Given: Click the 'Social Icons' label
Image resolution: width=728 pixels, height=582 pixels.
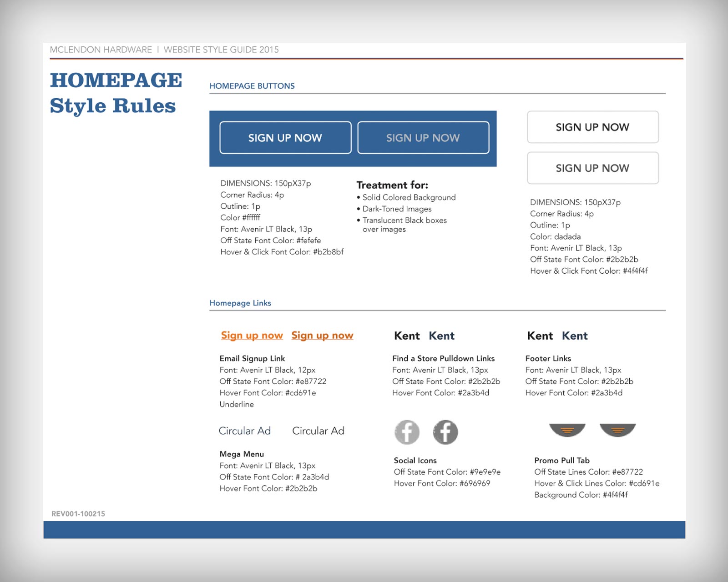Looking at the screenshot, I should [415, 460].
